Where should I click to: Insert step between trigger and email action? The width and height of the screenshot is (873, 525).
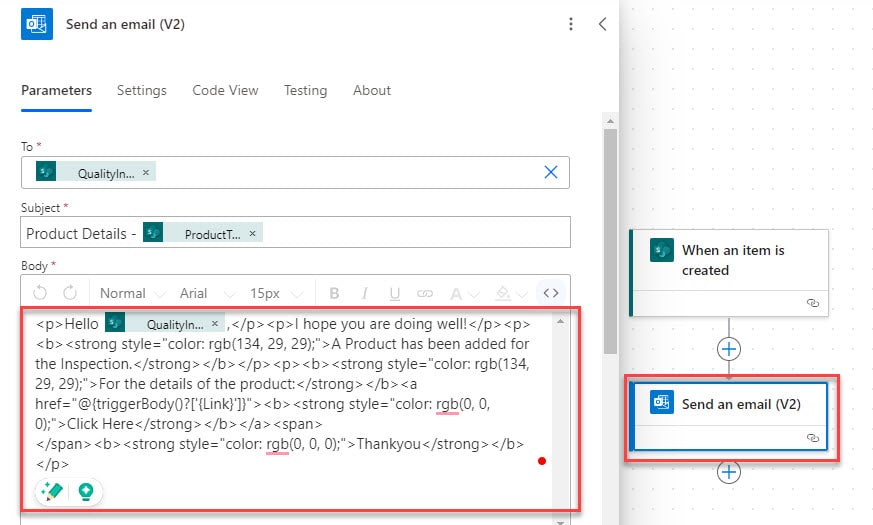729,349
